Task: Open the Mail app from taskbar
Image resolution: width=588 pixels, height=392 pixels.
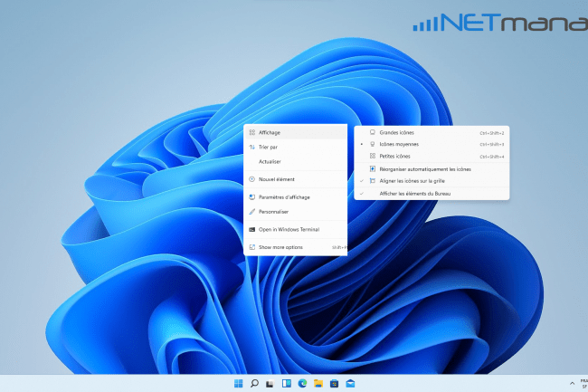Action: (x=349, y=383)
